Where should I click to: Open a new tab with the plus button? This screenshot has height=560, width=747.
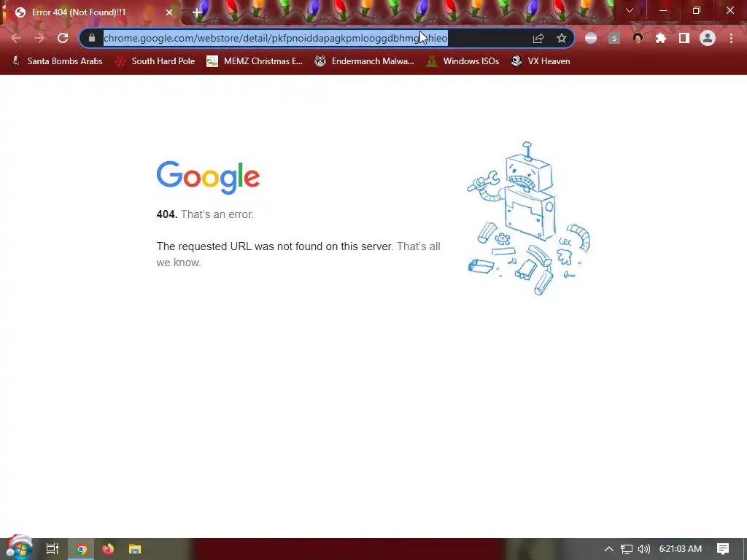[x=197, y=13]
